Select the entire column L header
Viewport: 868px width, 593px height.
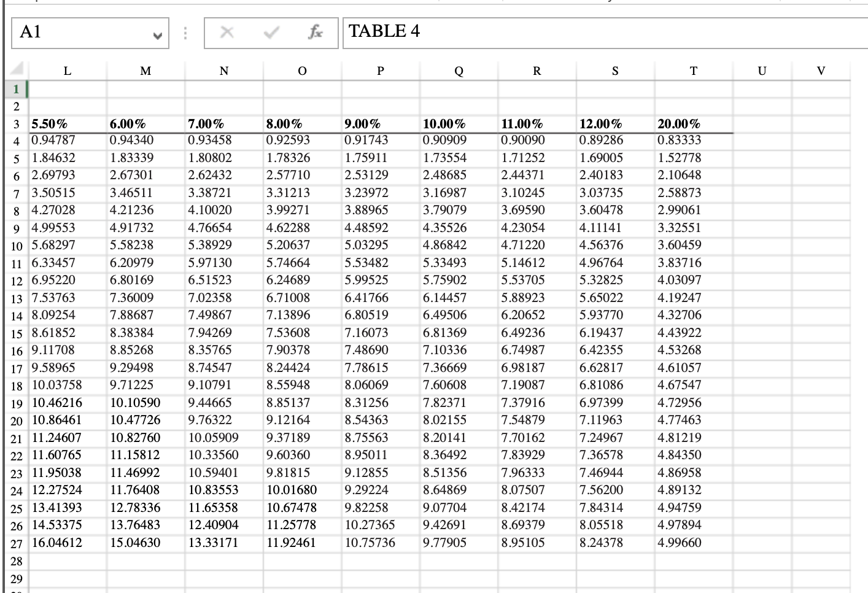click(x=68, y=71)
